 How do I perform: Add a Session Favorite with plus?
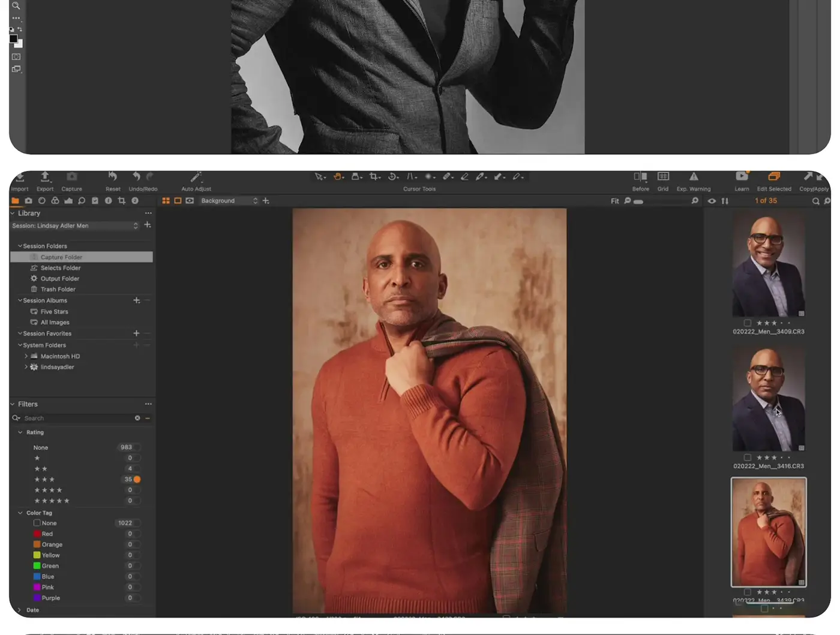point(136,333)
